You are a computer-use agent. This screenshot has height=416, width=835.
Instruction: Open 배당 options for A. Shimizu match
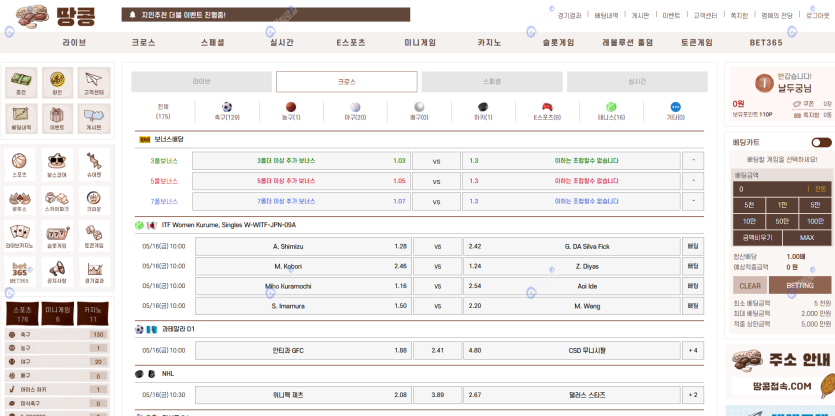point(693,246)
